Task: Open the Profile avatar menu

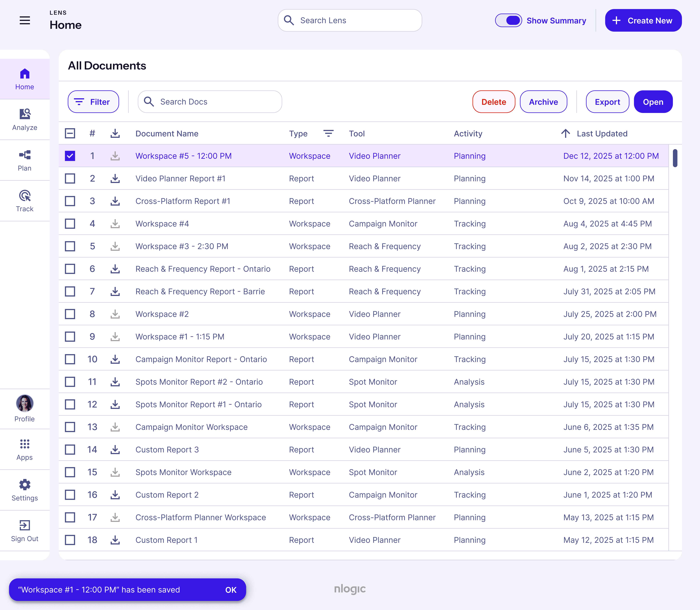Action: [x=25, y=404]
